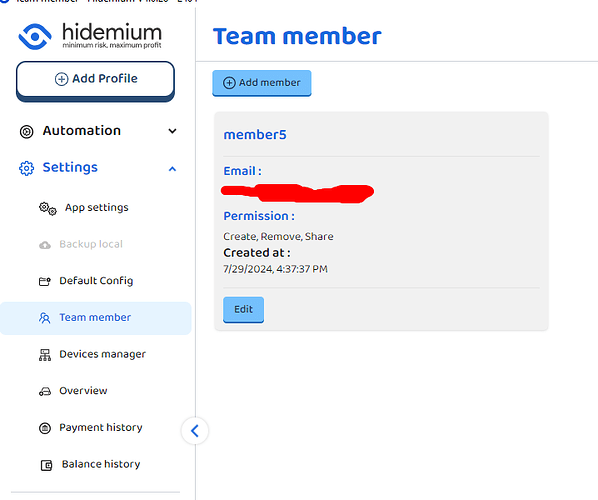Screen dimensions: 598x500
Task: Click the plus icon in Add Profile
Action: point(61,79)
